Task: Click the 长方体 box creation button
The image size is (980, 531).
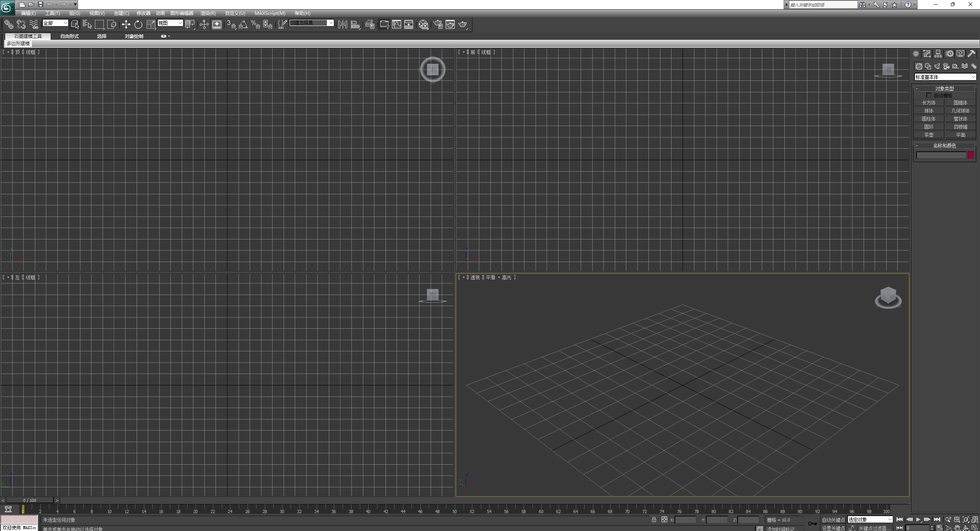Action: pyautogui.click(x=928, y=102)
